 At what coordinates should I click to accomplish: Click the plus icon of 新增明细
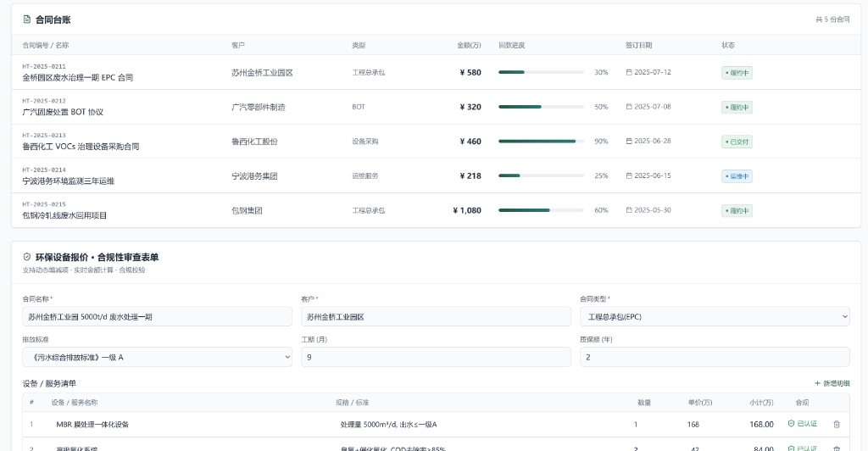coord(818,383)
